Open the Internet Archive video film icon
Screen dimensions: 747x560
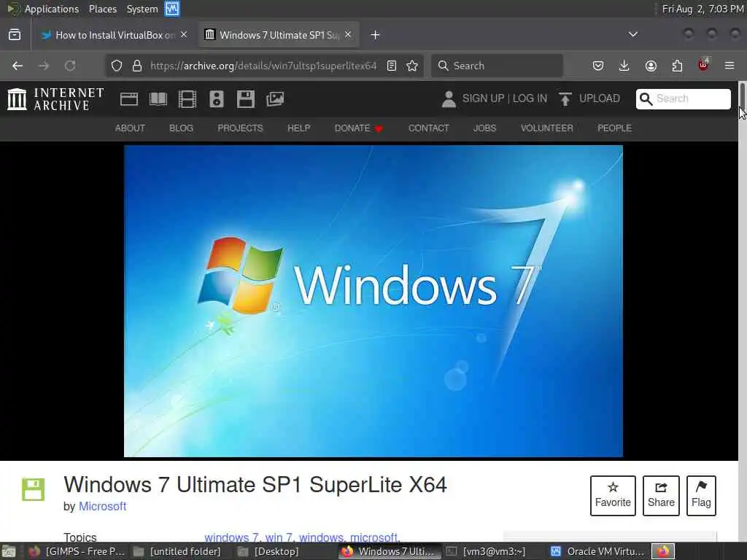187,99
